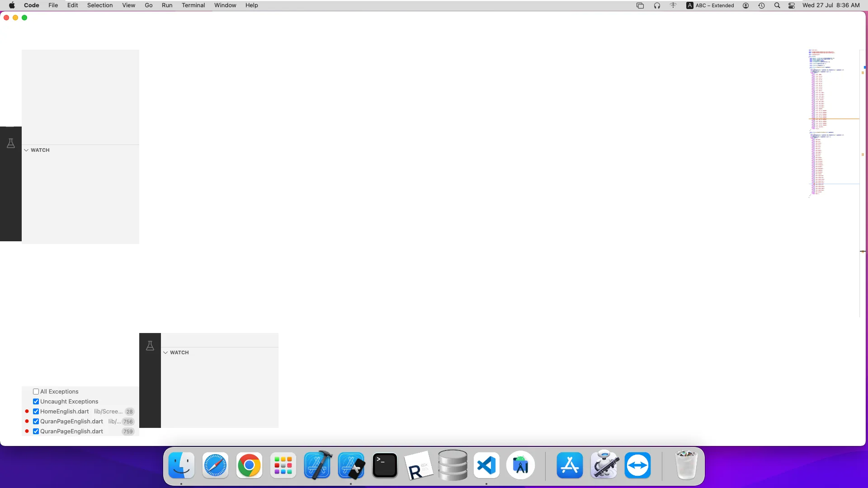Viewport: 868px width, 488px height.
Task: Open the Terminal menu
Action: [193, 5]
